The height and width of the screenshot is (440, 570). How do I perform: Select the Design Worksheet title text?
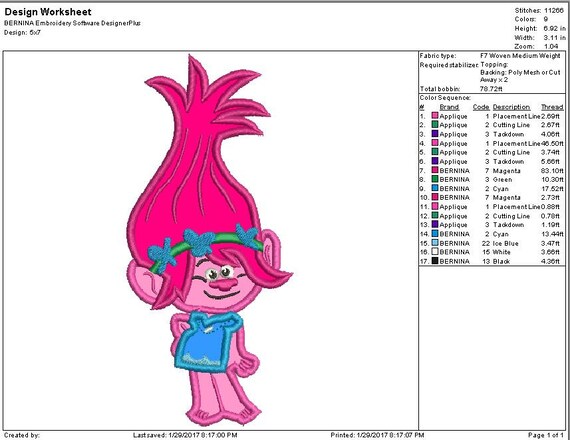(48, 12)
